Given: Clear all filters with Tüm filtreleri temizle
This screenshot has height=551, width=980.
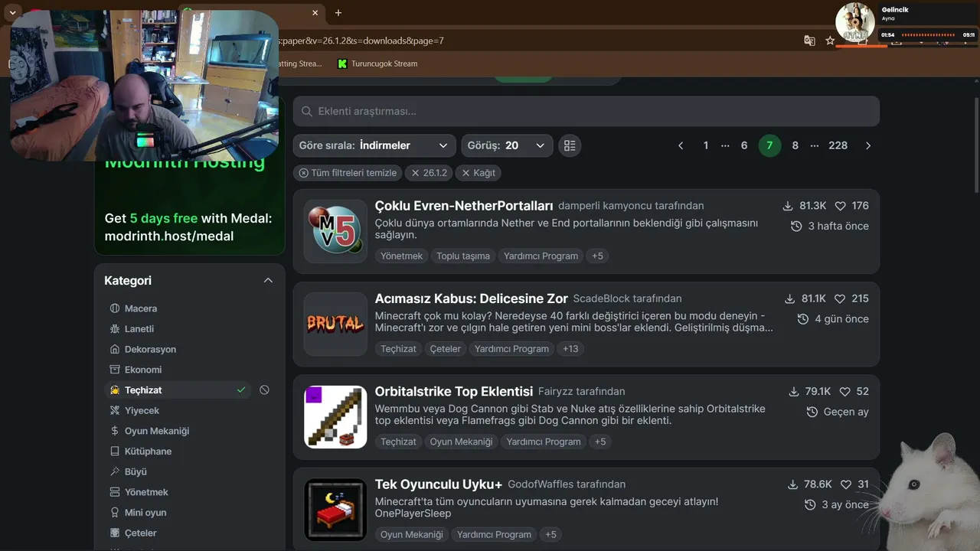Looking at the screenshot, I should (x=348, y=173).
